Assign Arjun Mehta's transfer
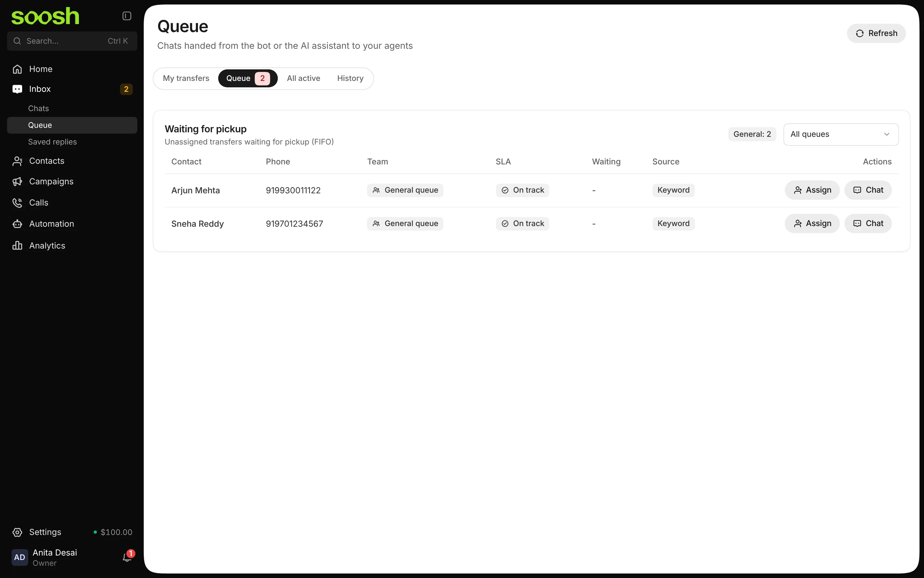This screenshot has width=924, height=578. pos(812,190)
